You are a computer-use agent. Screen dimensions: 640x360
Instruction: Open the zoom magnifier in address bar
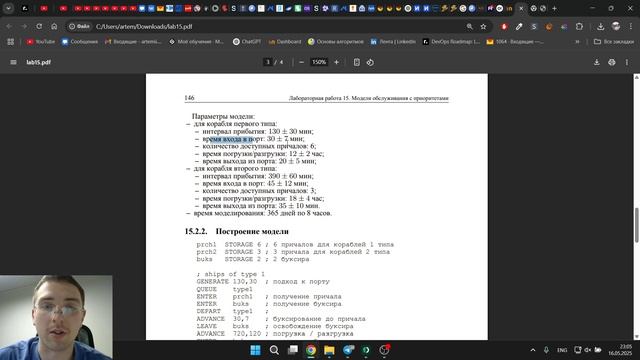point(470,27)
